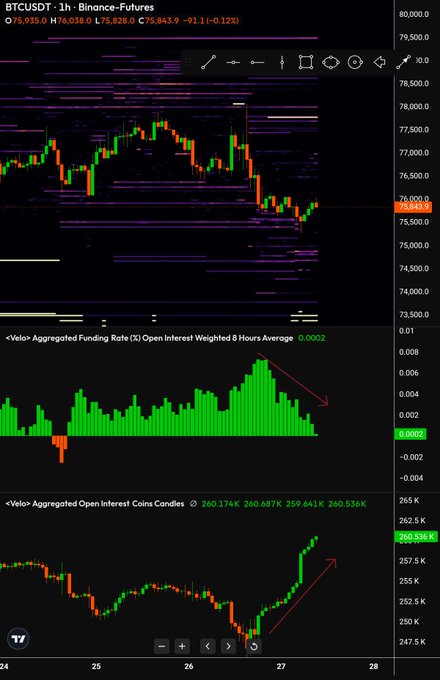Click the 78,000.0 price axis label
Viewport: 440px width, 680px height.
click(414, 107)
